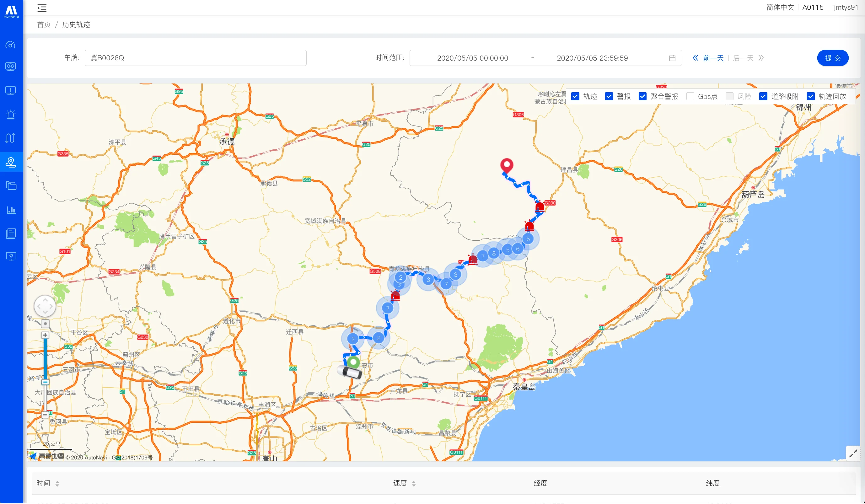Click the alarm marker left of cluster 7 and 8
Screen dimensions: 865x504
(473, 259)
